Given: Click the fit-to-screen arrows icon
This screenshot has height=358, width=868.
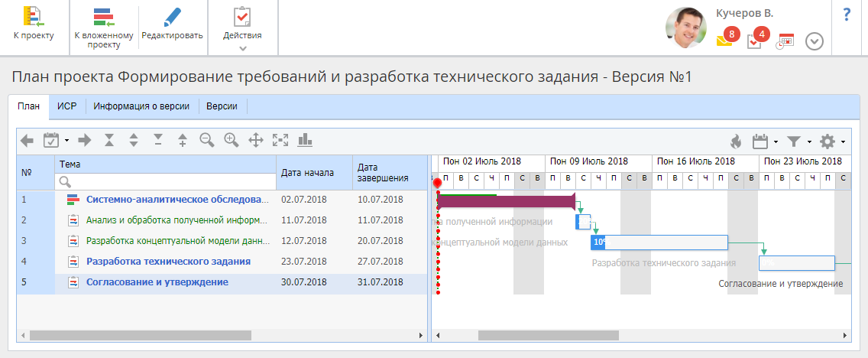Looking at the screenshot, I should click(x=280, y=140).
